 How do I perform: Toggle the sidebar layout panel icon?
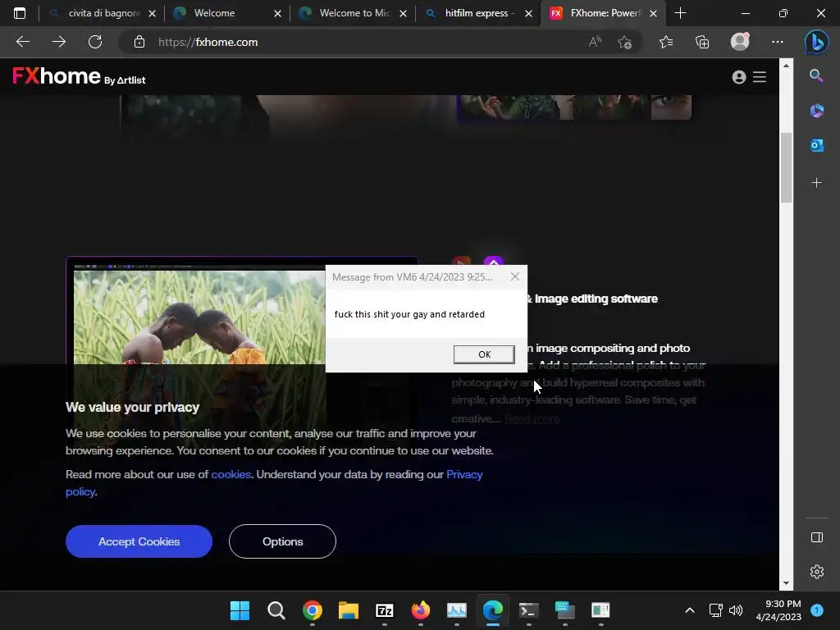coord(816,537)
